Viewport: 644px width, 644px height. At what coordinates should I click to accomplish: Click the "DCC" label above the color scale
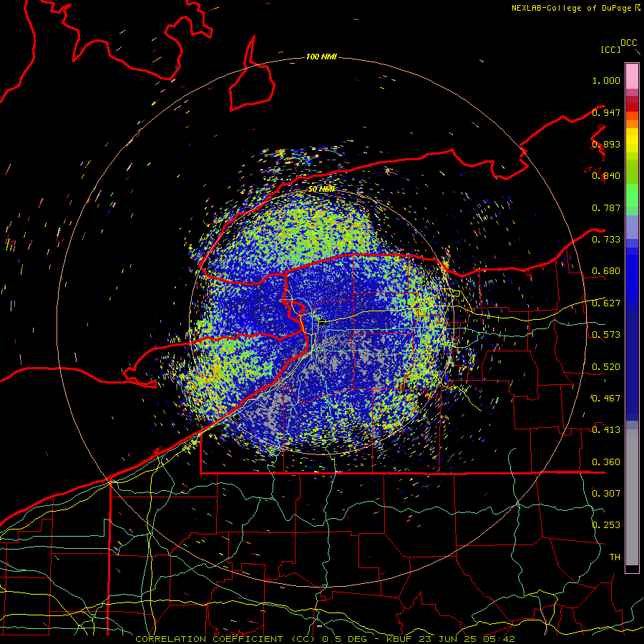click(x=628, y=43)
